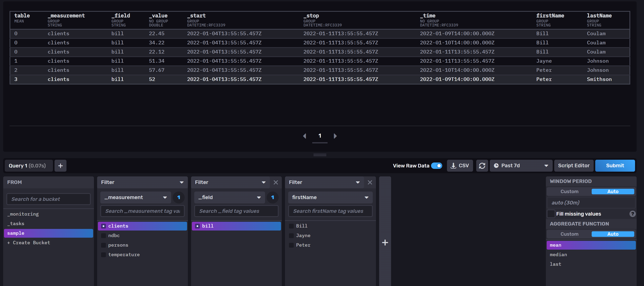Click the Jayne firstName cell in table
The image size is (644, 286).
click(x=544, y=61)
